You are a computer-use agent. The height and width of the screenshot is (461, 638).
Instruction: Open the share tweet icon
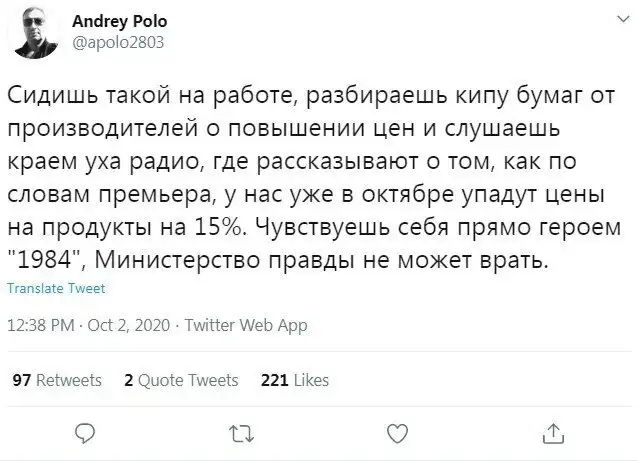[x=552, y=432]
